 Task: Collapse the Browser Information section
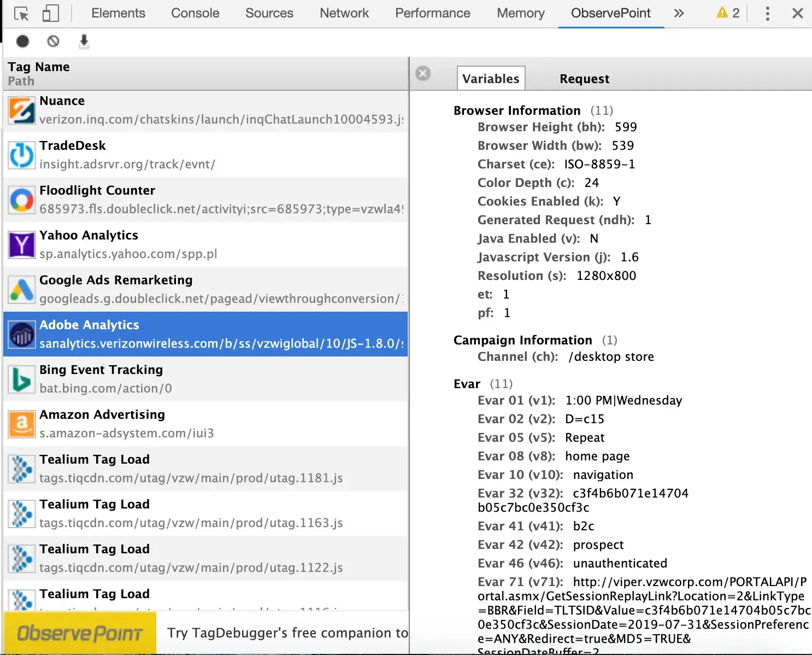516,110
